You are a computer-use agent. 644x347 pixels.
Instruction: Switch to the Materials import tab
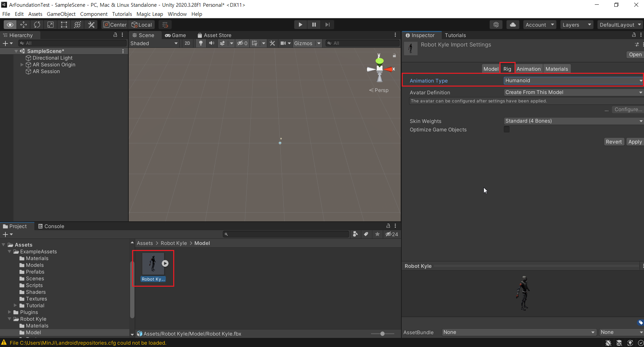pyautogui.click(x=557, y=69)
